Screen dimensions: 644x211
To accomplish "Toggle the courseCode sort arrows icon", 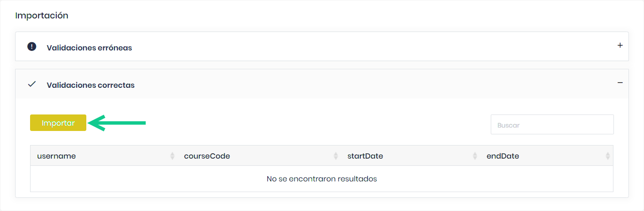I will tap(336, 156).
